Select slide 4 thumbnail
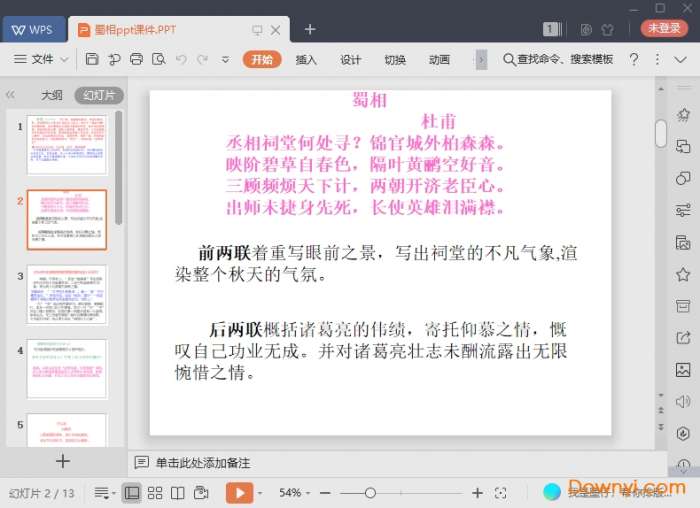 67,369
